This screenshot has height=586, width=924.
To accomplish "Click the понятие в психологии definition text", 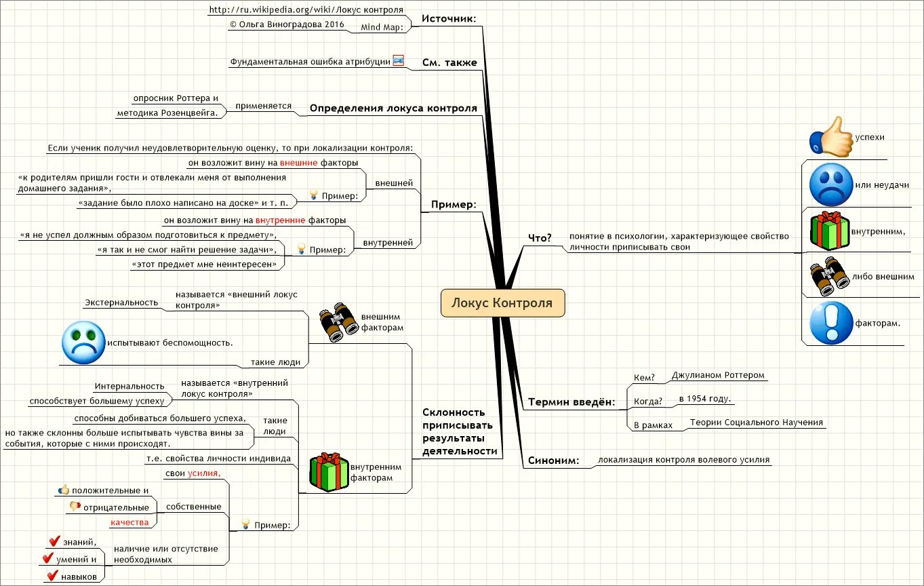I will [679, 241].
